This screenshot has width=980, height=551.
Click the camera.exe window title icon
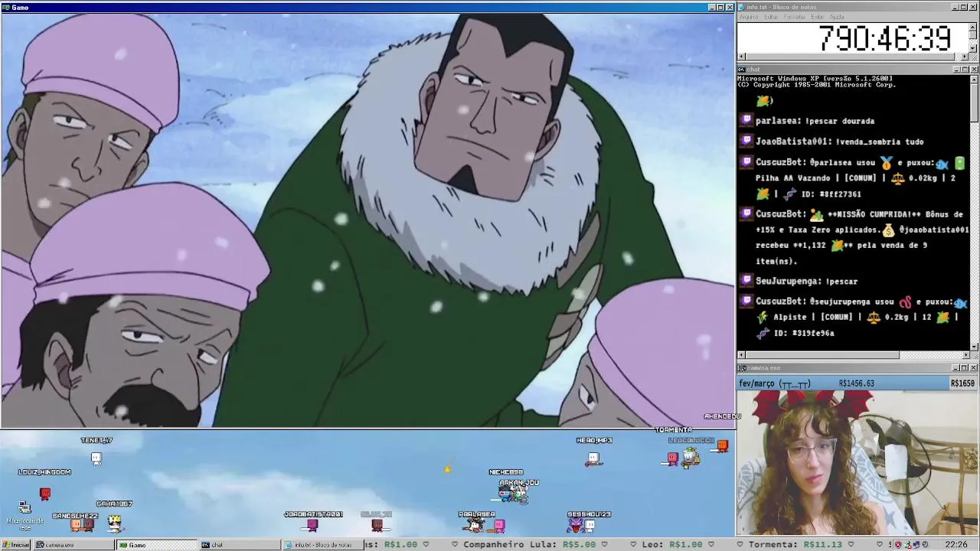[x=742, y=368]
